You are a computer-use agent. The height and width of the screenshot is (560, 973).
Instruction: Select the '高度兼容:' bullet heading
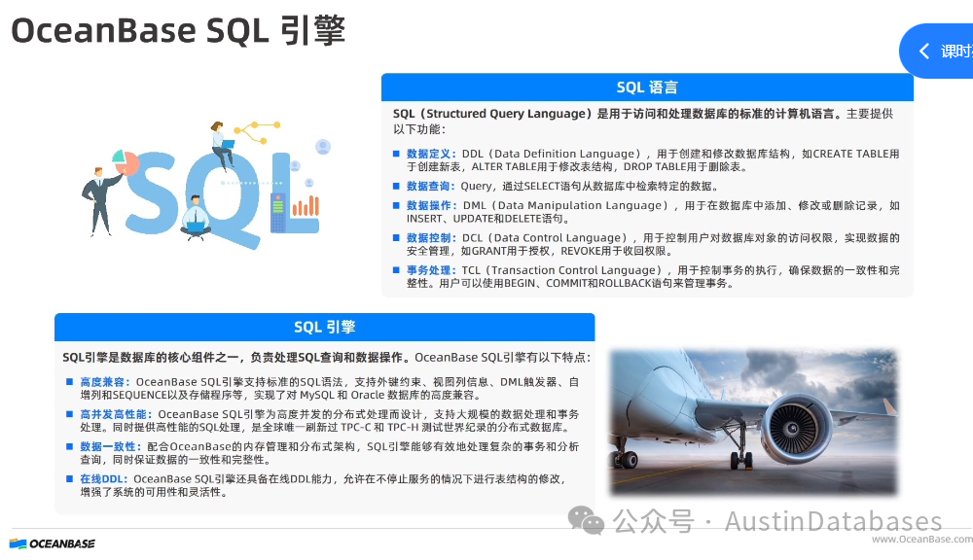(105, 382)
